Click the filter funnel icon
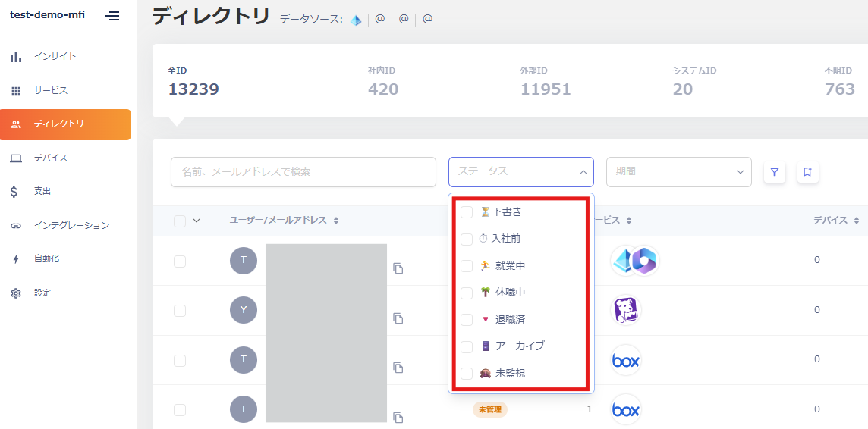 (x=774, y=172)
